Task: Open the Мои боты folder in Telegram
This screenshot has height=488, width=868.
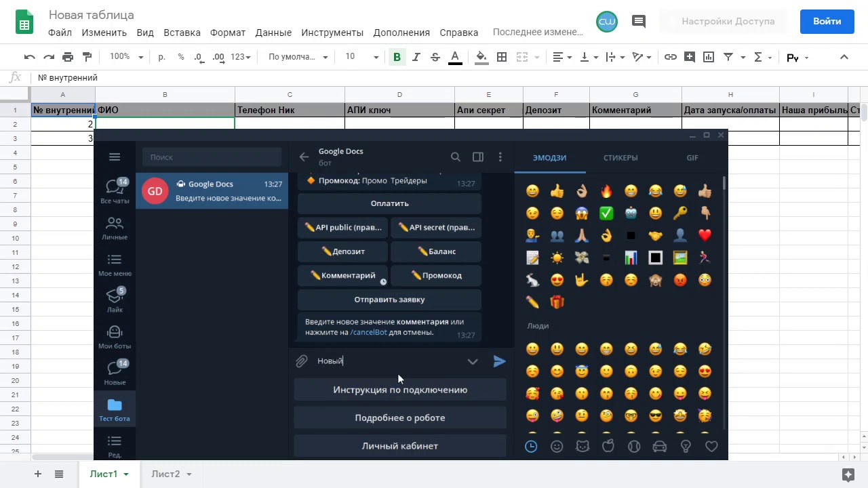Action: click(115, 336)
